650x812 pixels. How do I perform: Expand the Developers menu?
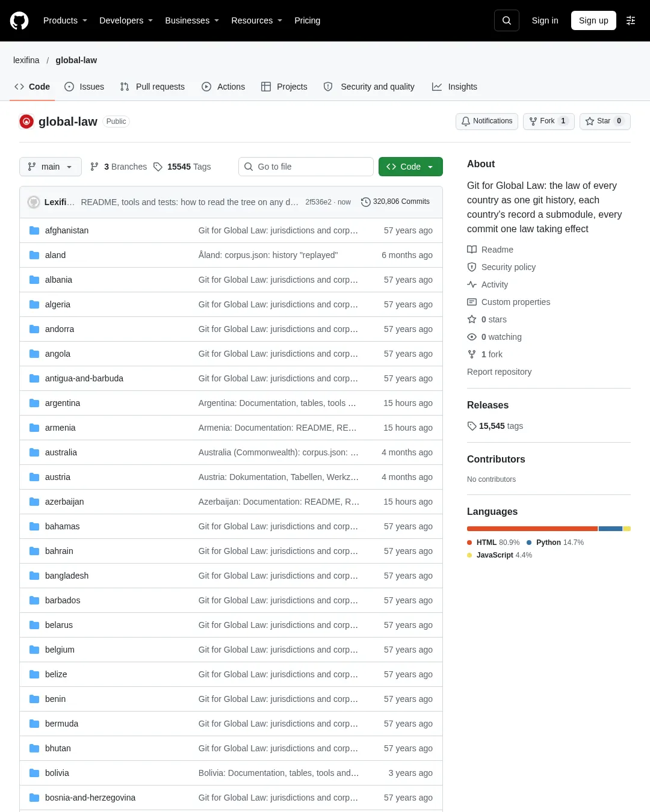click(x=126, y=20)
